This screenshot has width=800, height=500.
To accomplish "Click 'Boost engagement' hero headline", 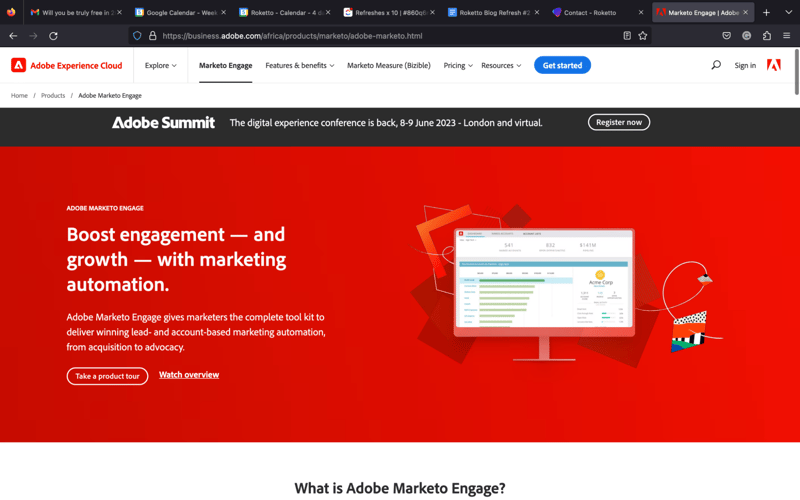I will pyautogui.click(x=176, y=259).
